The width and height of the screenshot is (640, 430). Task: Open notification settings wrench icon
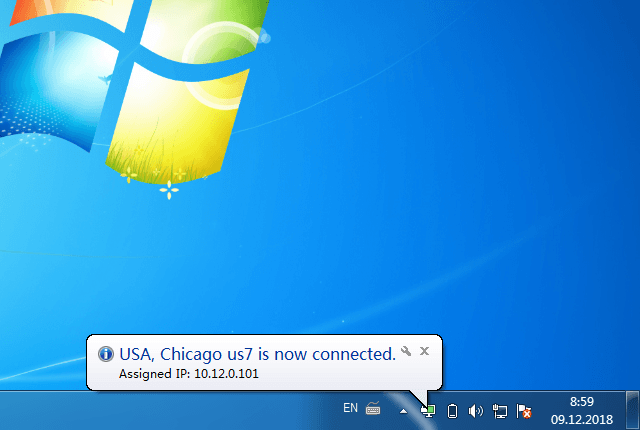[406, 351]
